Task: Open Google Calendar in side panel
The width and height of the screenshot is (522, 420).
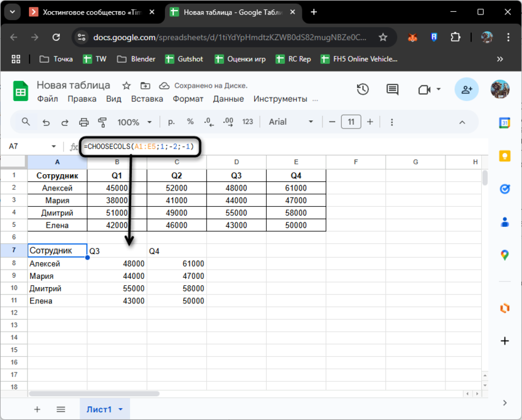Action: tap(504, 123)
